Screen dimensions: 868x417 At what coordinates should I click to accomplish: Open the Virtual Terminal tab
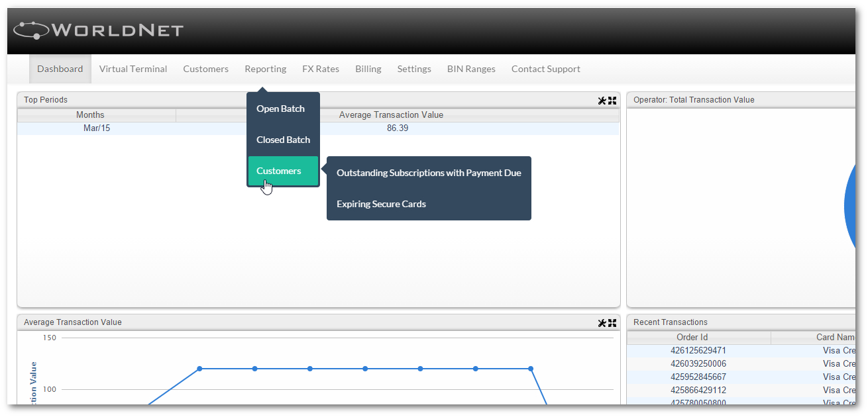[133, 69]
